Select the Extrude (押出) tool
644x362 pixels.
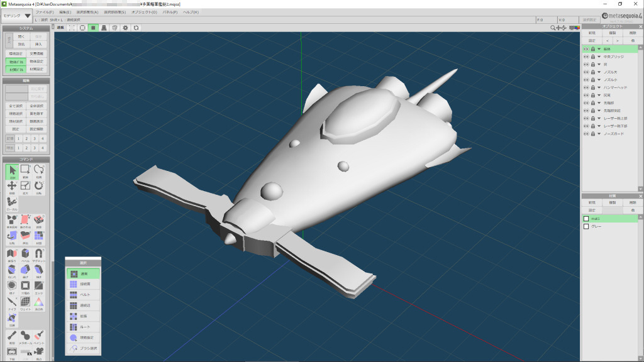(25, 238)
